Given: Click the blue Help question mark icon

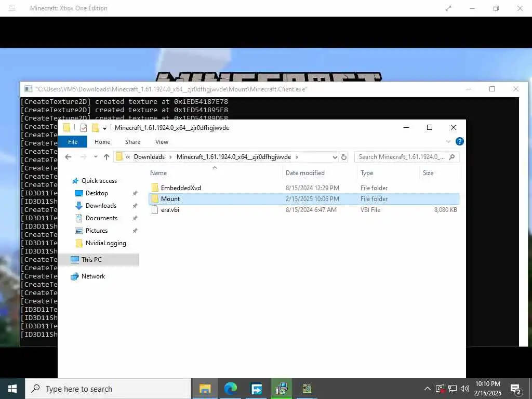Looking at the screenshot, I should click(459, 141).
